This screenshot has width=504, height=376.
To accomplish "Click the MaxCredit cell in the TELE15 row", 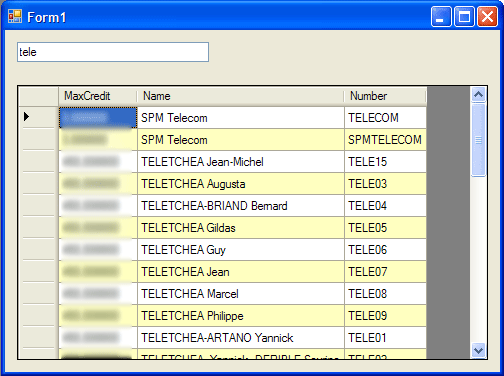I will click(98, 161).
